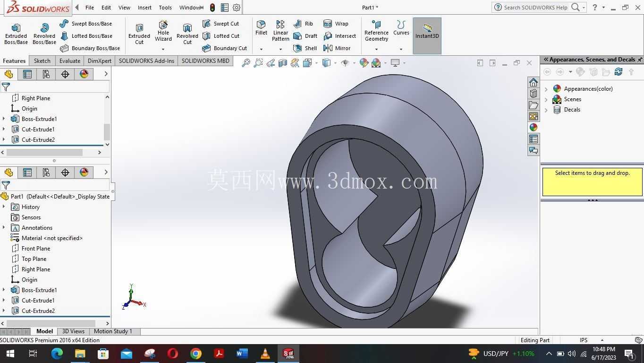Open Reference Geometry dropdown arrow
Image resolution: width=644 pixels, height=363 pixels.
pyautogui.click(x=376, y=49)
